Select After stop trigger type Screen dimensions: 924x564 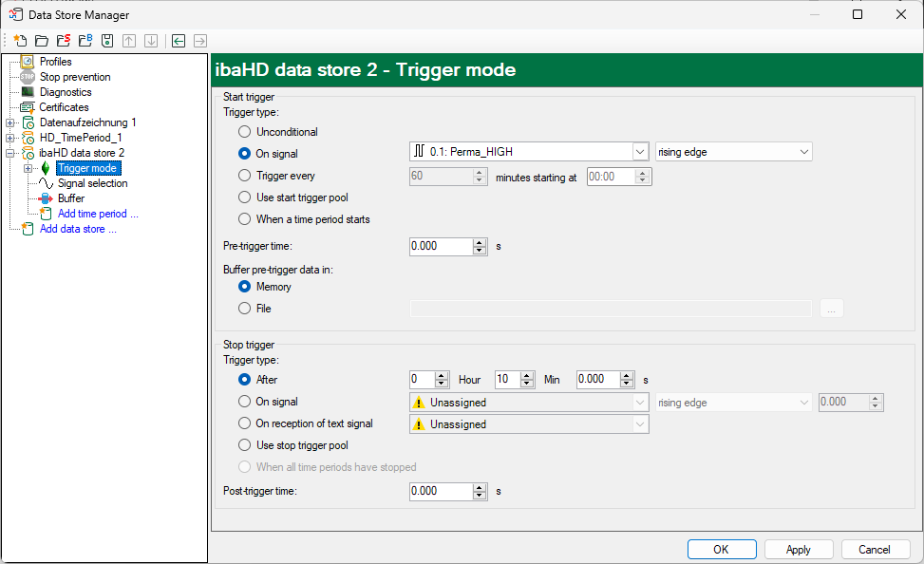click(245, 380)
